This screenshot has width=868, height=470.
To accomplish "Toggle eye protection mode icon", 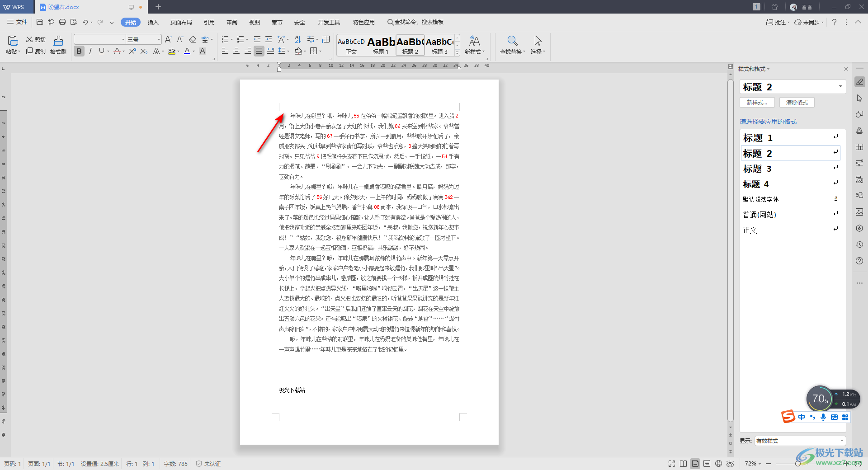I will (730, 464).
